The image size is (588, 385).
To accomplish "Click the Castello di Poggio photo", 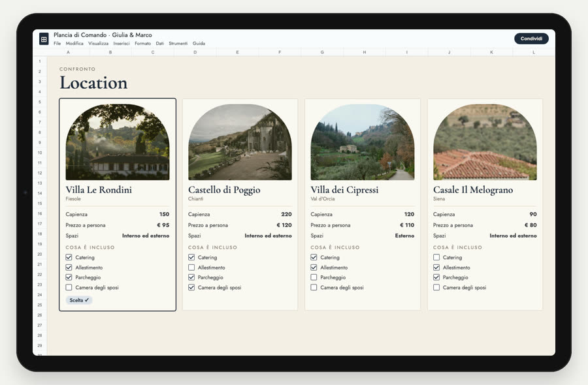I will click(240, 142).
